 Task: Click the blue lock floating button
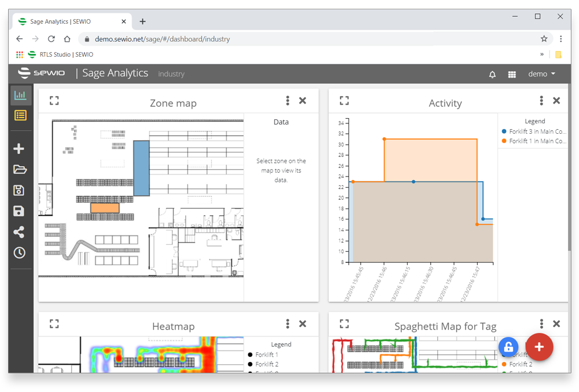pyautogui.click(x=508, y=347)
